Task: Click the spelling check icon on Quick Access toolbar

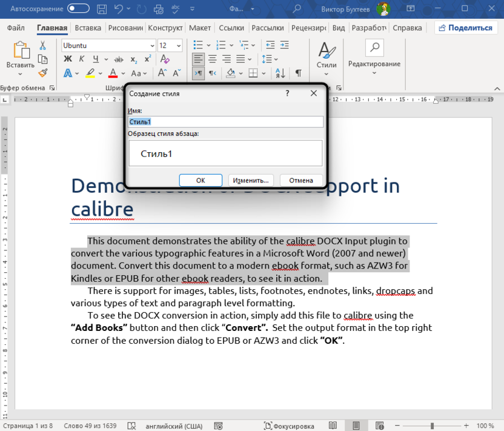Action: click(174, 8)
